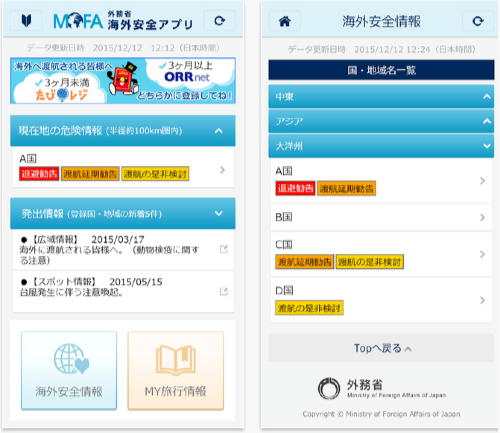Tap the beginner mark icon in left header
This screenshot has width=500, height=433.
click(26, 21)
